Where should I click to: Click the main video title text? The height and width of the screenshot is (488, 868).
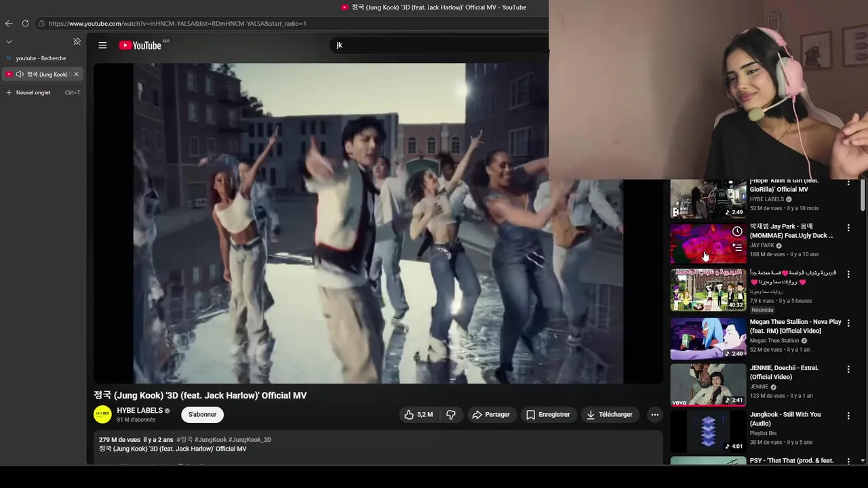[200, 395]
